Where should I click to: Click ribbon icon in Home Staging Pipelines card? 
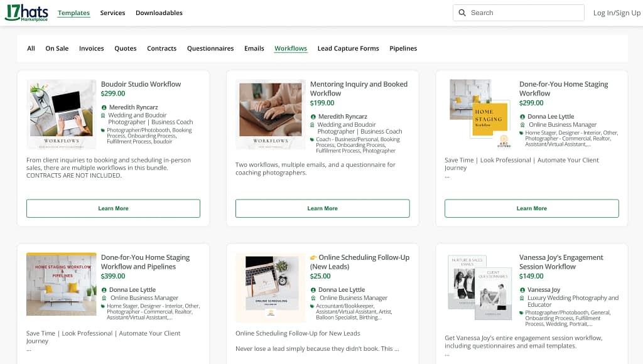(x=104, y=298)
